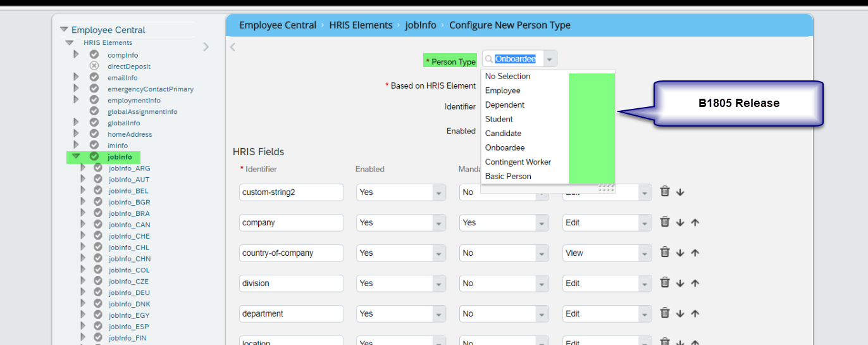868x345 pixels.
Task: Open Edit permission dropdown for division row
Action: point(645,284)
